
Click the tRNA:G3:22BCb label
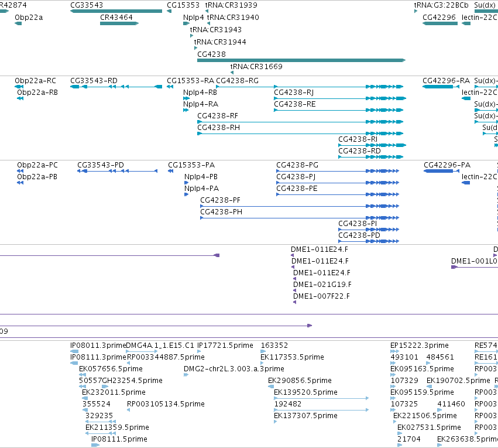441,5
